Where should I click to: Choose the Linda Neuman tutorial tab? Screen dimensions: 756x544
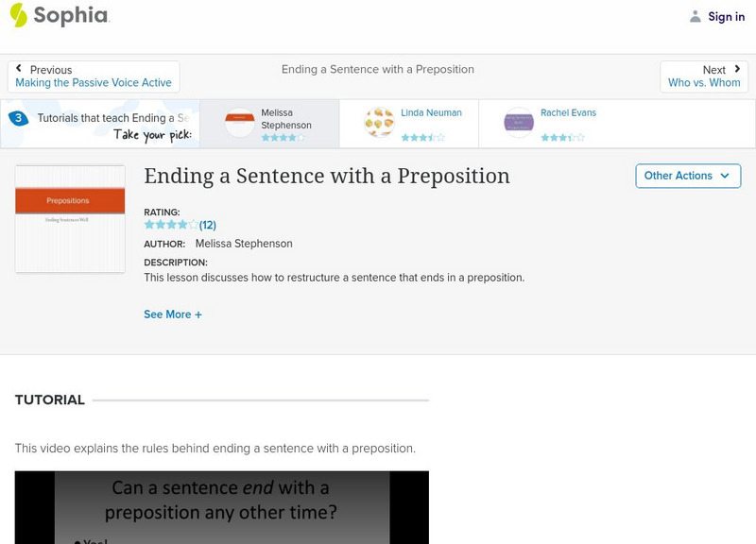tap(431, 113)
